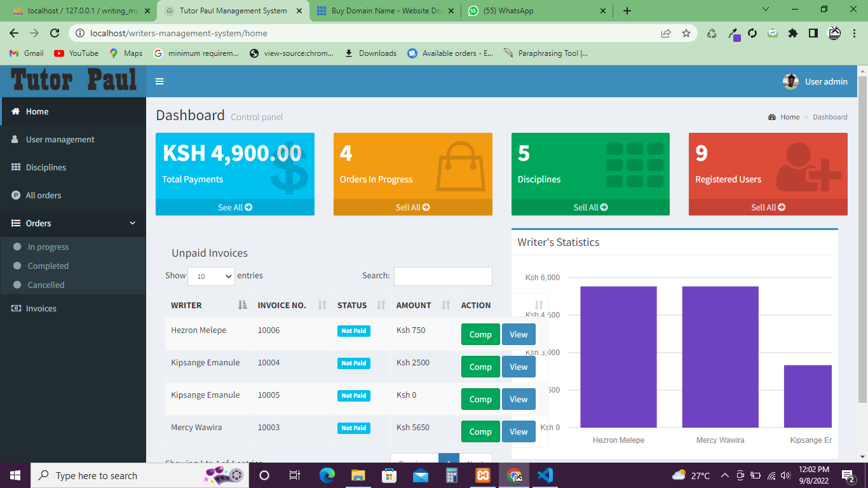
Task: Click Not Paid badge for Mercy Wawira
Action: pos(354,428)
